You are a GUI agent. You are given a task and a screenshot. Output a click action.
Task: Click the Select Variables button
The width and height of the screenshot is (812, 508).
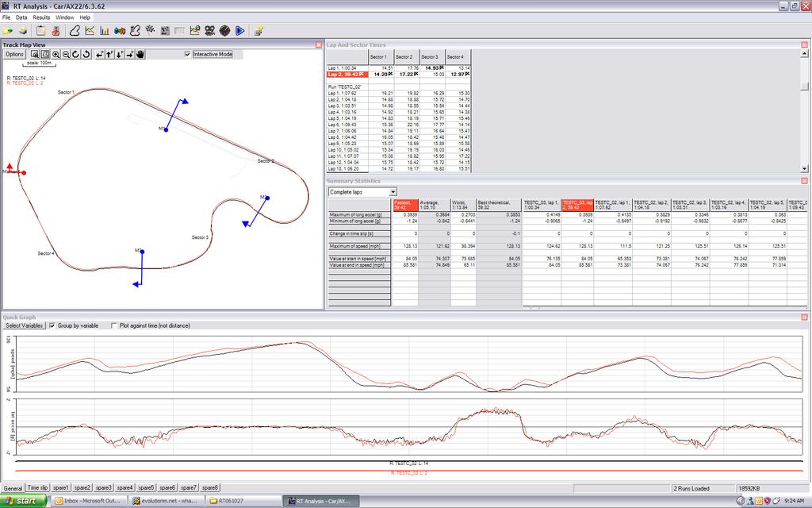(x=23, y=325)
